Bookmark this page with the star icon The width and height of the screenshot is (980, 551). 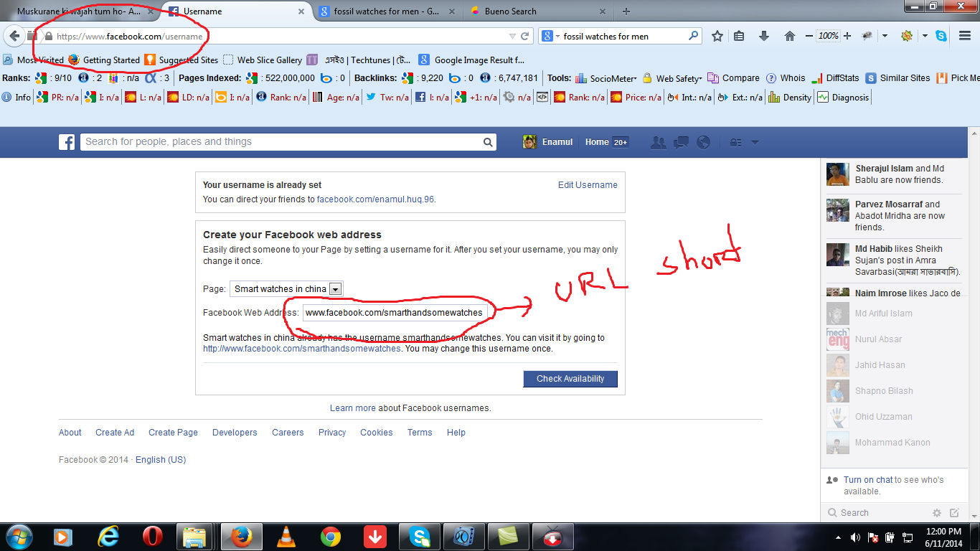tap(717, 36)
